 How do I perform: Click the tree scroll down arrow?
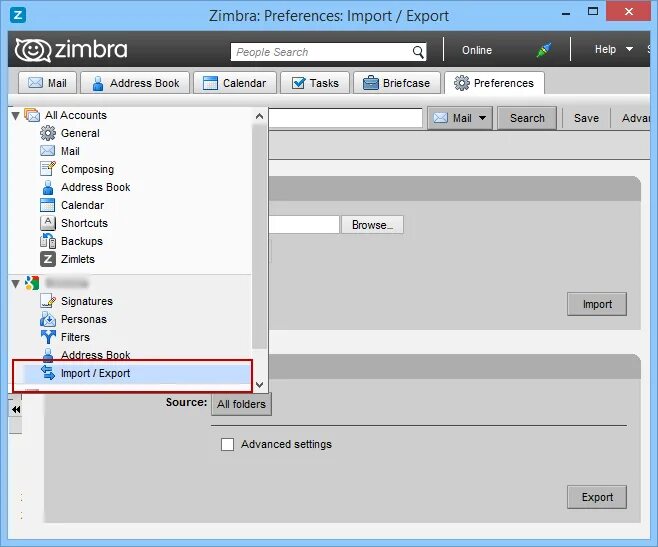pyautogui.click(x=260, y=385)
